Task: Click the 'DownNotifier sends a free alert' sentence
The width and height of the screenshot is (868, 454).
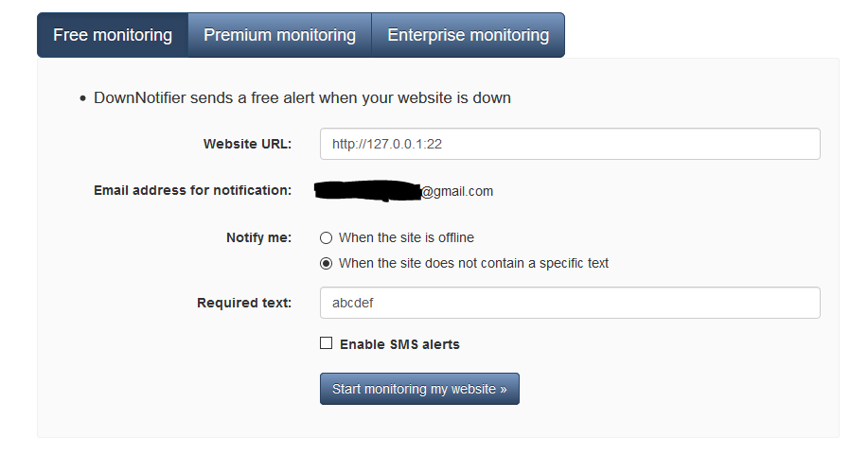Action: (302, 97)
